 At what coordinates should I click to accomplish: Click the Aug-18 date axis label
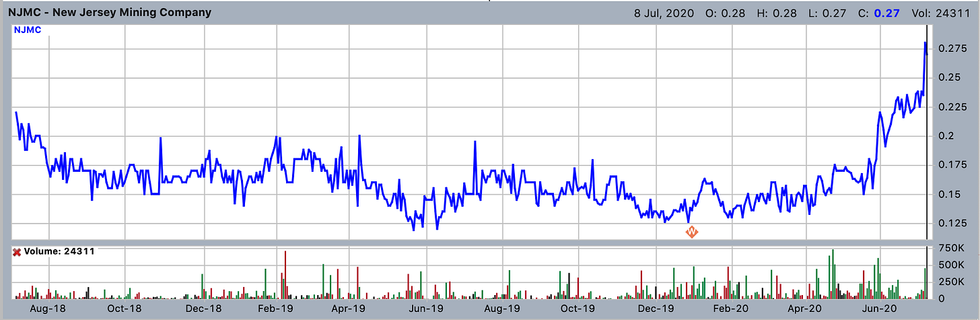click(x=49, y=309)
